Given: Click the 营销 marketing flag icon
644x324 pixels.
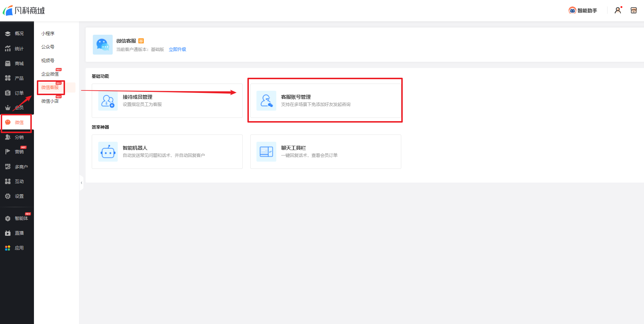Looking at the screenshot, I should (x=8, y=152).
